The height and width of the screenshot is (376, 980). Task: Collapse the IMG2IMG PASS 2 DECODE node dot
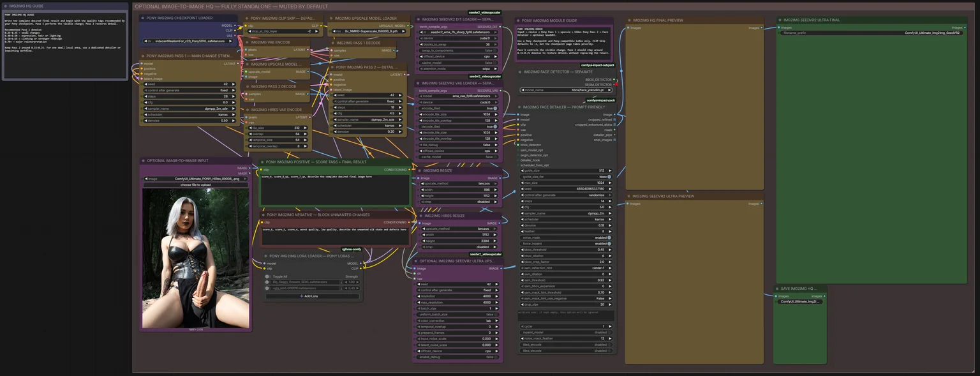coord(247,86)
